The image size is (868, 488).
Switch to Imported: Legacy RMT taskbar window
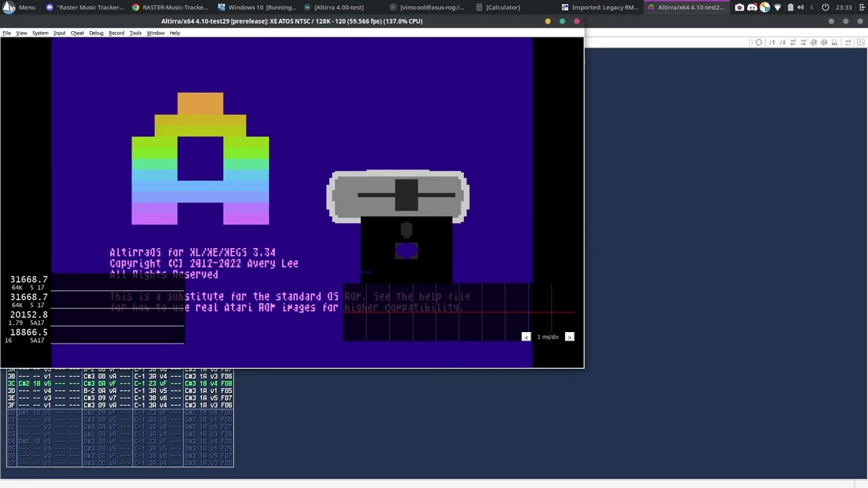coord(599,7)
